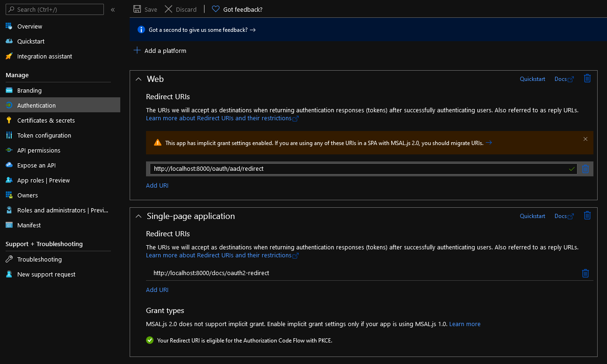Screen dimensions: 607x364
Task: Click the Token configuration sidebar icon
Action: click(9, 135)
